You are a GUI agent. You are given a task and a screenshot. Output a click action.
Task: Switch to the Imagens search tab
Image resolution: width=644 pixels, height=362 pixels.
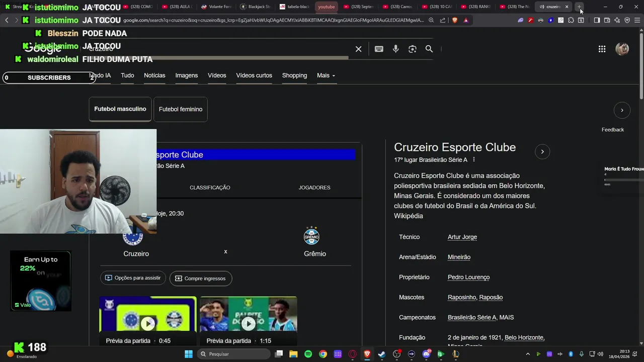pos(187,75)
